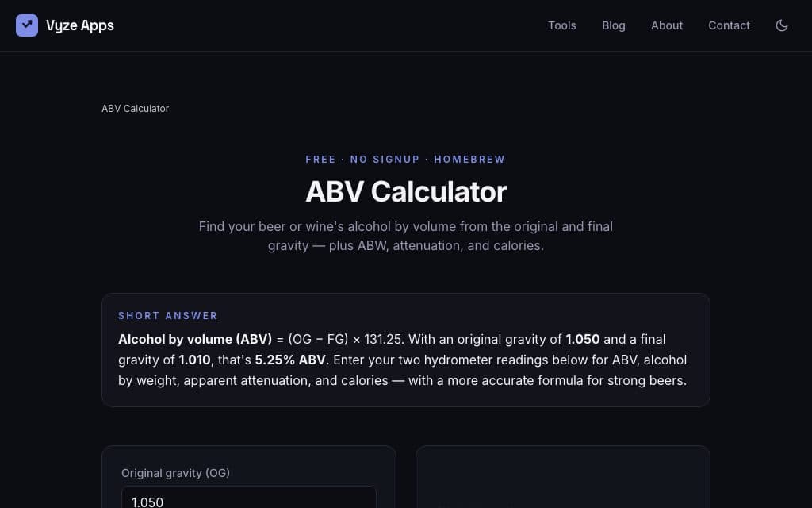This screenshot has width=812, height=508.
Task: Open the About page link
Action: tap(666, 25)
